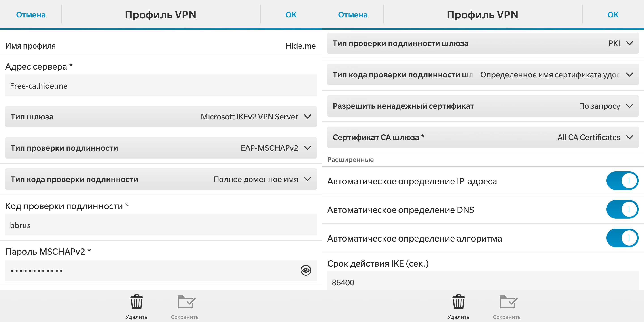
Task: Click the Адрес сервера input field
Action: point(161,85)
